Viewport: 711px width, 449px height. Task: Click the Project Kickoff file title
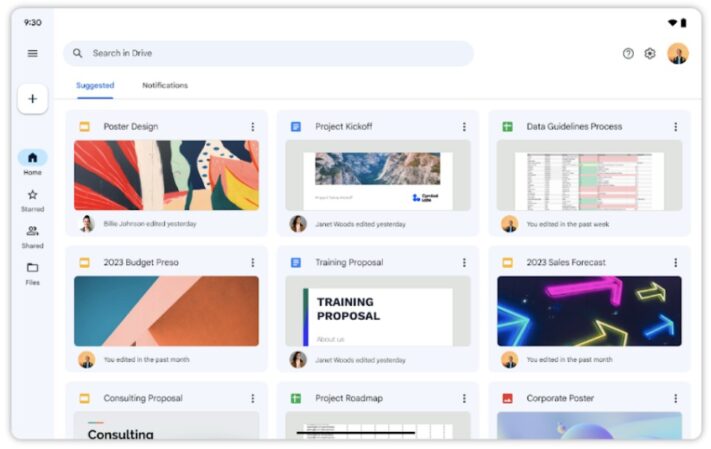[x=344, y=127]
